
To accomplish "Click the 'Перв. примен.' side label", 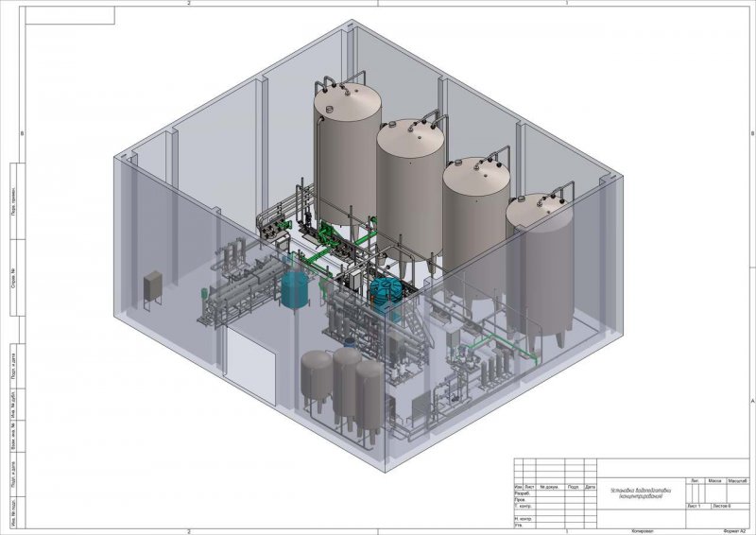I will coord(14,201).
